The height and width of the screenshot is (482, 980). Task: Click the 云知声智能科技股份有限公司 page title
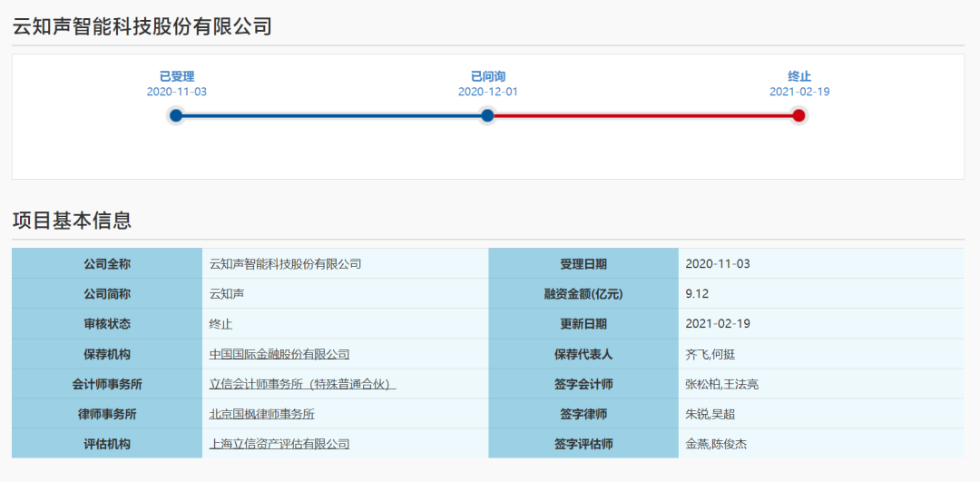(142, 25)
